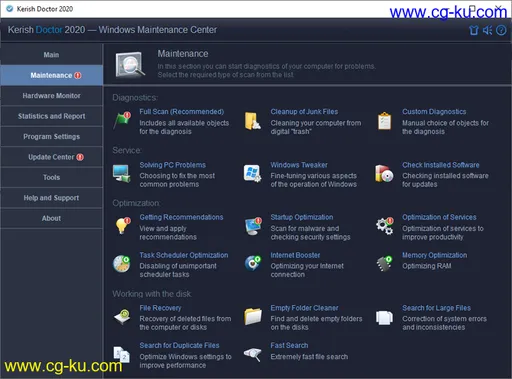Open the About section

pos(51,218)
